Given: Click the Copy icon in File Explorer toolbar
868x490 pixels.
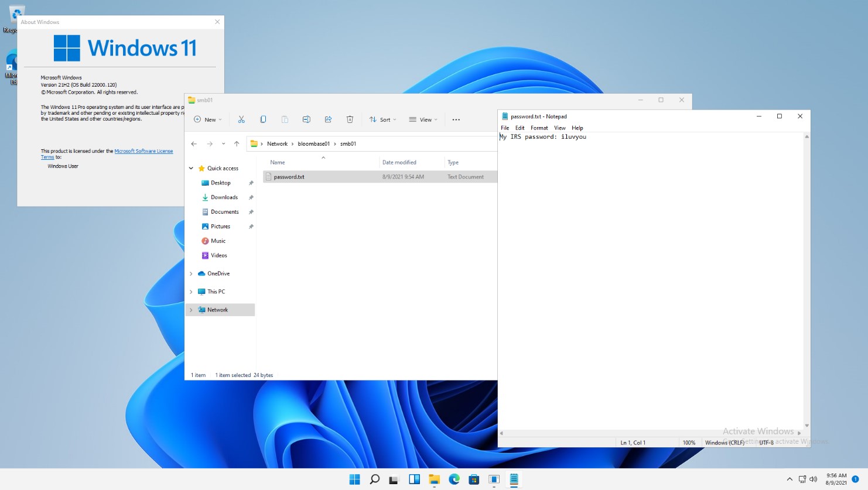Looking at the screenshot, I should click(263, 119).
